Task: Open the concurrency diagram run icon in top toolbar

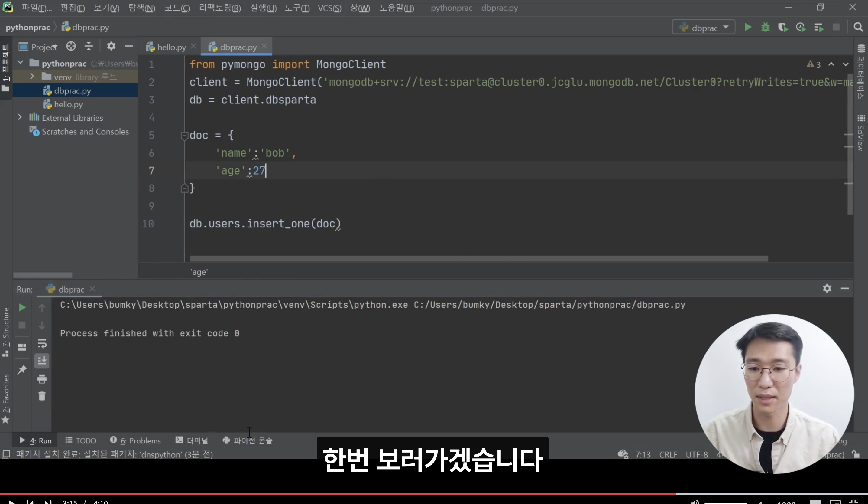Action: (x=819, y=27)
